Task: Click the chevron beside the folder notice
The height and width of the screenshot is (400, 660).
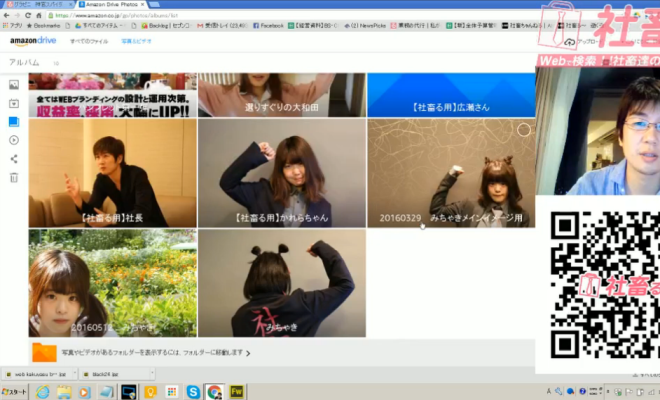Action: 248,353
